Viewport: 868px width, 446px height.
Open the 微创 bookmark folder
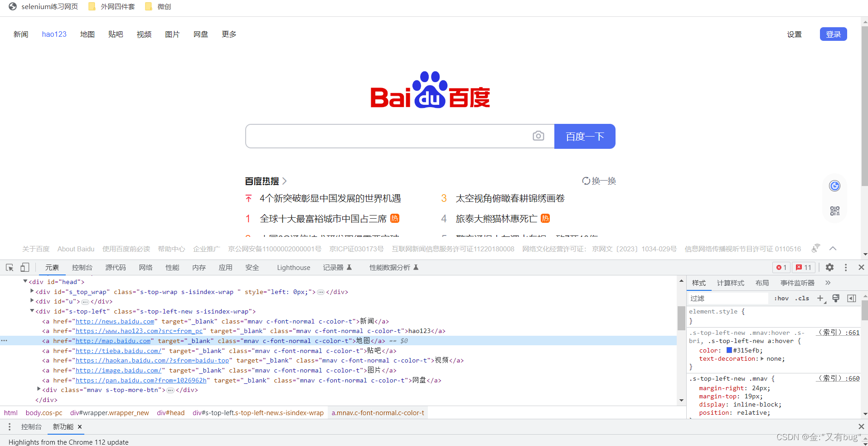tap(158, 7)
